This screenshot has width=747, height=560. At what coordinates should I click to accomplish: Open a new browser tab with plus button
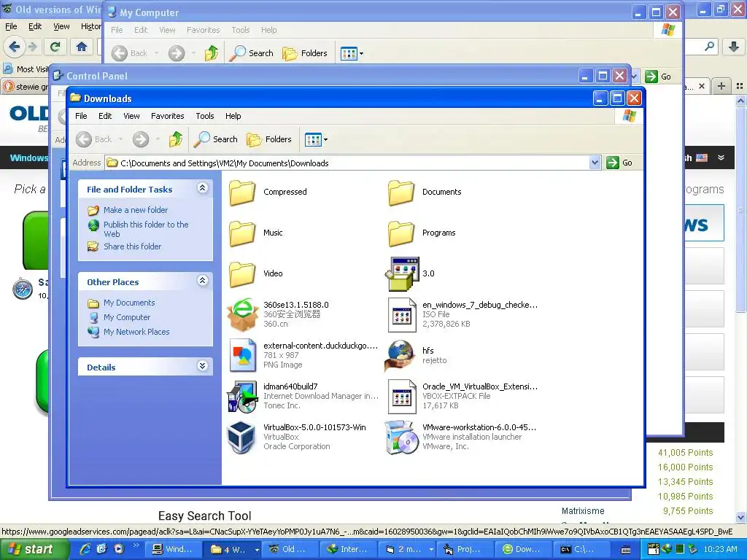721,86
